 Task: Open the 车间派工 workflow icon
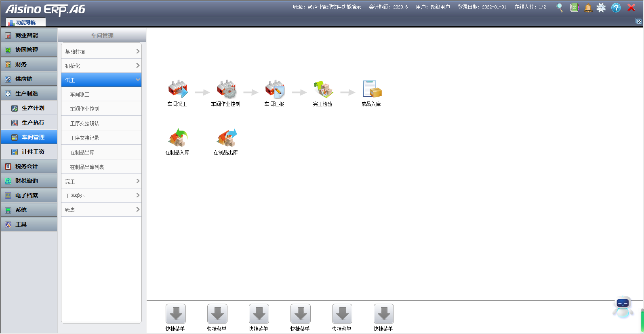pos(177,89)
